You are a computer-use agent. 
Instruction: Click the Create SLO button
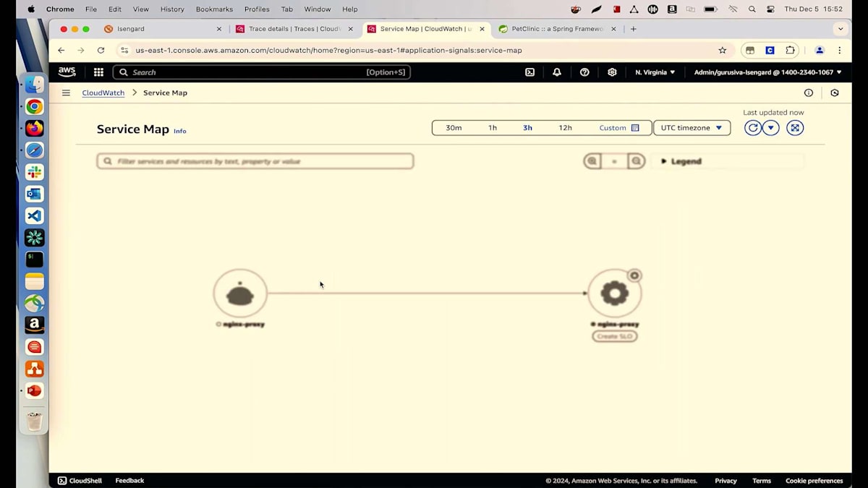(x=615, y=336)
